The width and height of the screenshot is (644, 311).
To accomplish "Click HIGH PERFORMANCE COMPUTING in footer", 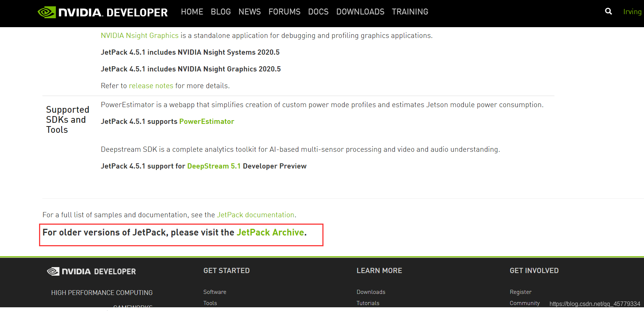I will (102, 293).
